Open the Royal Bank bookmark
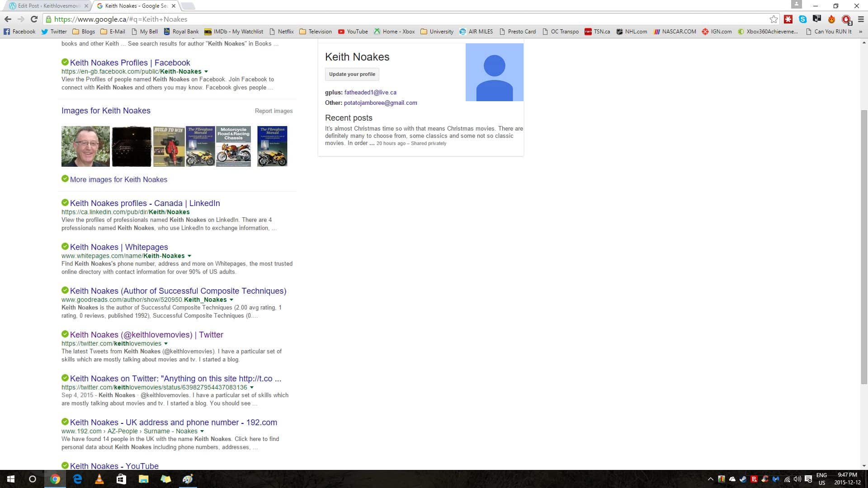The height and width of the screenshot is (488, 868). pos(180,32)
